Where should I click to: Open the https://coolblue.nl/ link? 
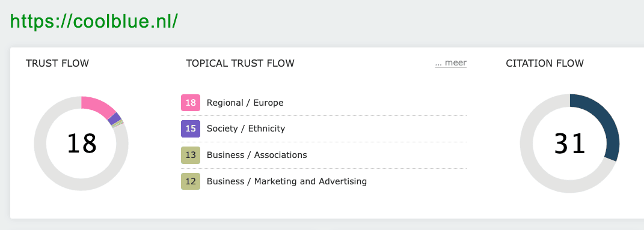tap(94, 22)
